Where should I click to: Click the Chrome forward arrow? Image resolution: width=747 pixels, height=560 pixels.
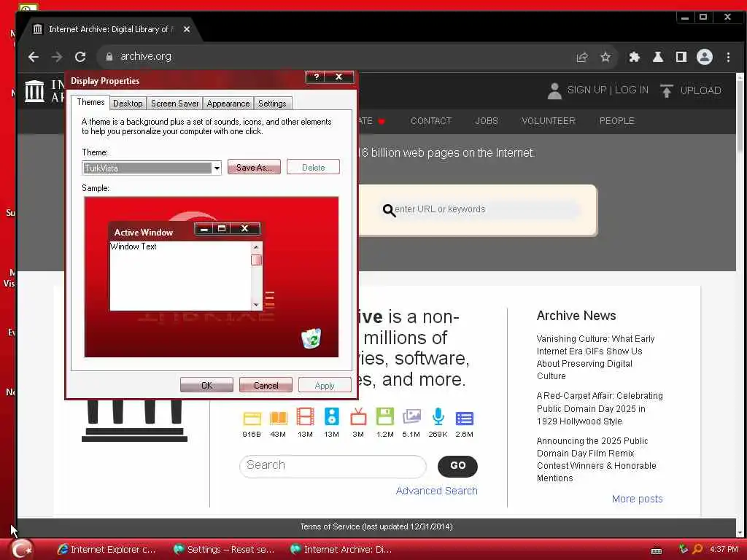(57, 57)
